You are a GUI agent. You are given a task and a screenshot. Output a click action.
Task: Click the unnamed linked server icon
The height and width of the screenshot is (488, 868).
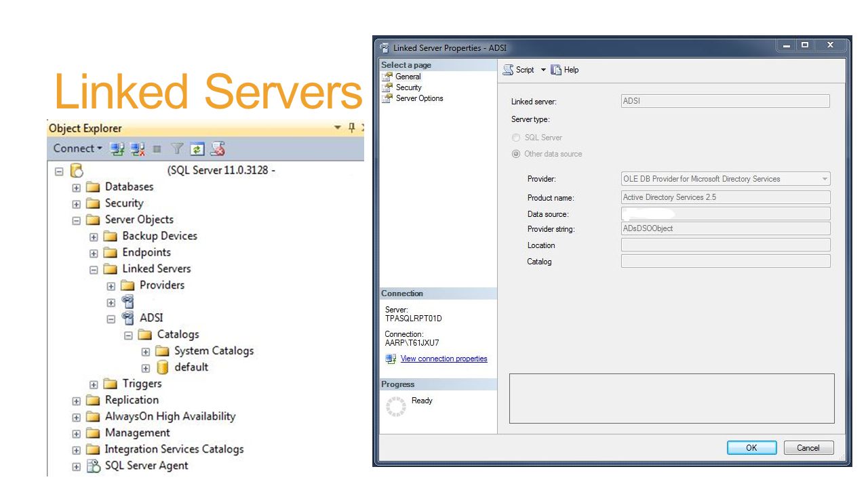127,302
